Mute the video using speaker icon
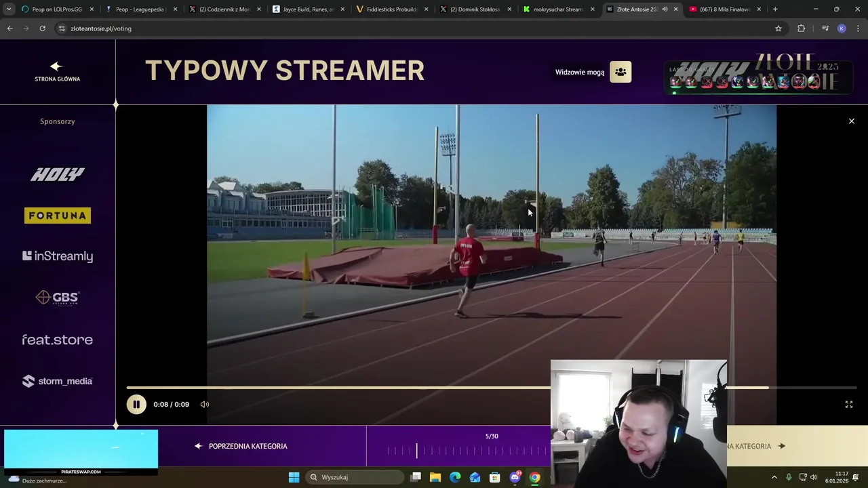Image resolution: width=868 pixels, height=488 pixels. tap(204, 405)
